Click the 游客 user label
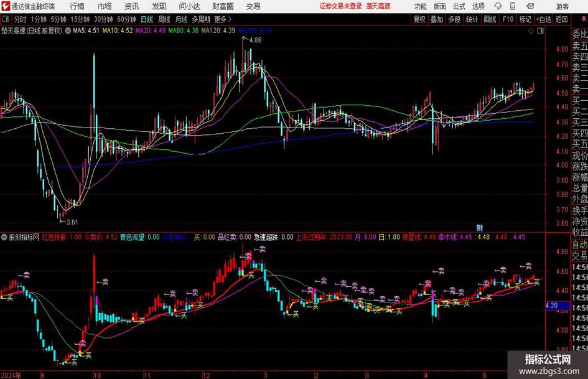Image resolution: width=588 pixels, height=379 pixels. click(x=562, y=6)
